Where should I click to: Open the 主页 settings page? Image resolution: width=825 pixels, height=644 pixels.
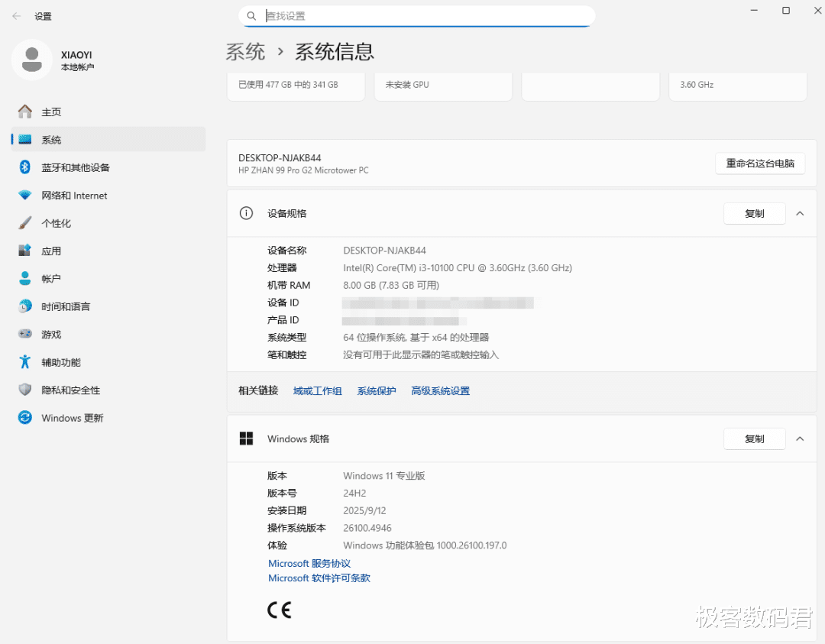click(x=108, y=112)
